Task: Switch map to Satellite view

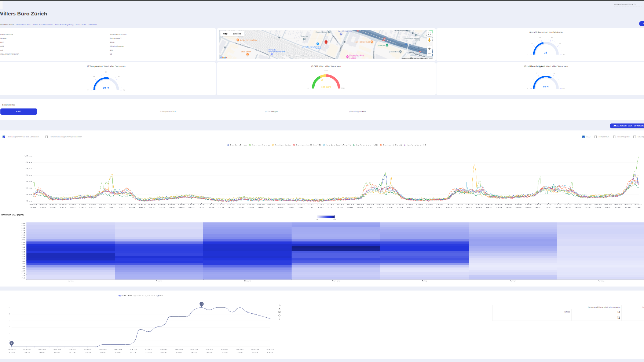Action: 237,34
